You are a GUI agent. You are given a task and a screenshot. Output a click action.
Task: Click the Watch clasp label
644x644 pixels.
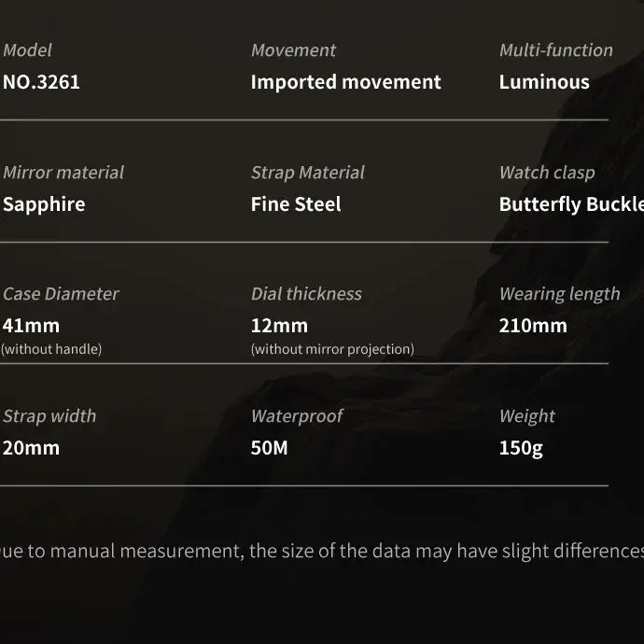[x=547, y=173]
